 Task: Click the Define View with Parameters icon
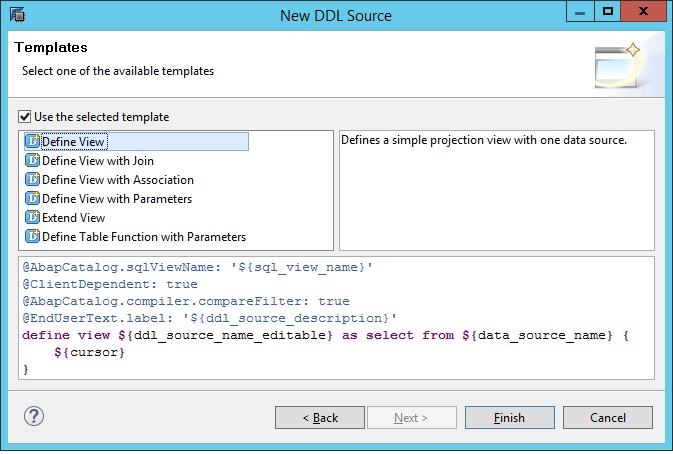point(32,198)
